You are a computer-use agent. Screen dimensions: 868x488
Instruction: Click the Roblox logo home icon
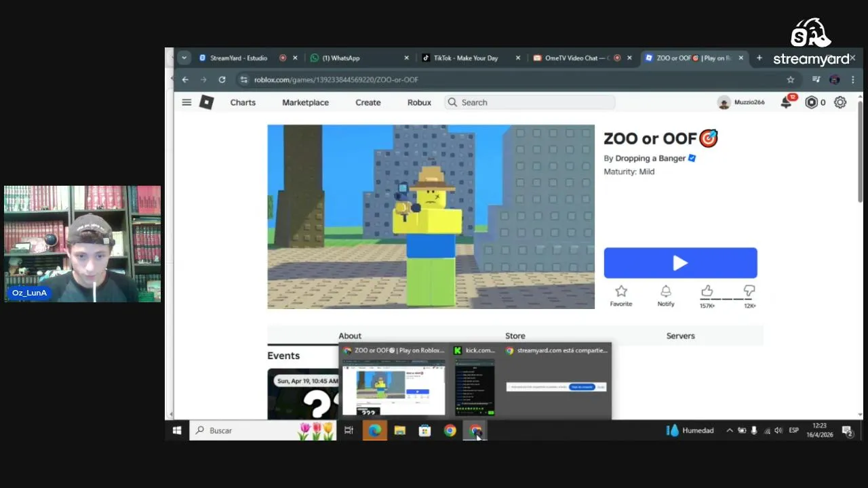(x=207, y=102)
